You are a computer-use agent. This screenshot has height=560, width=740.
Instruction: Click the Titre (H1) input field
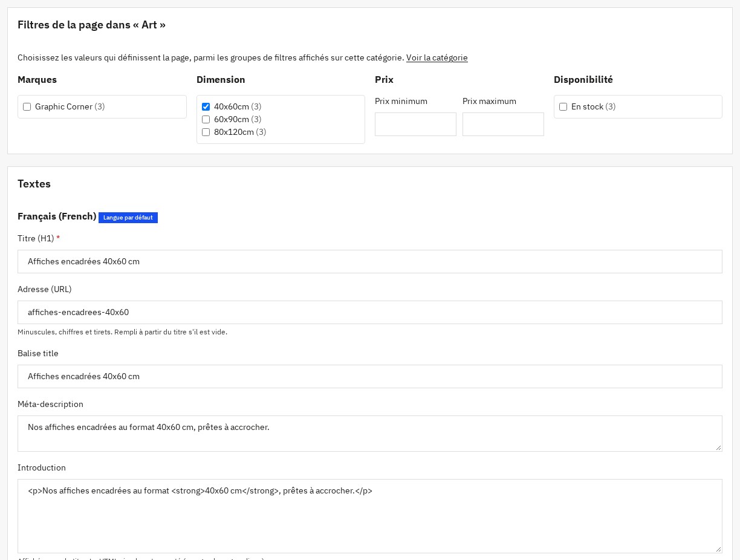click(x=370, y=261)
